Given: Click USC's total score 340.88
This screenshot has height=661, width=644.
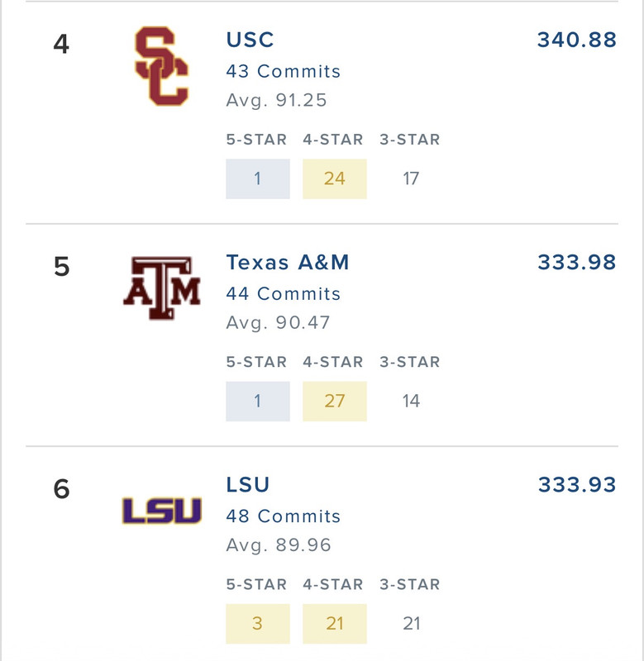Looking at the screenshot, I should pos(576,40).
